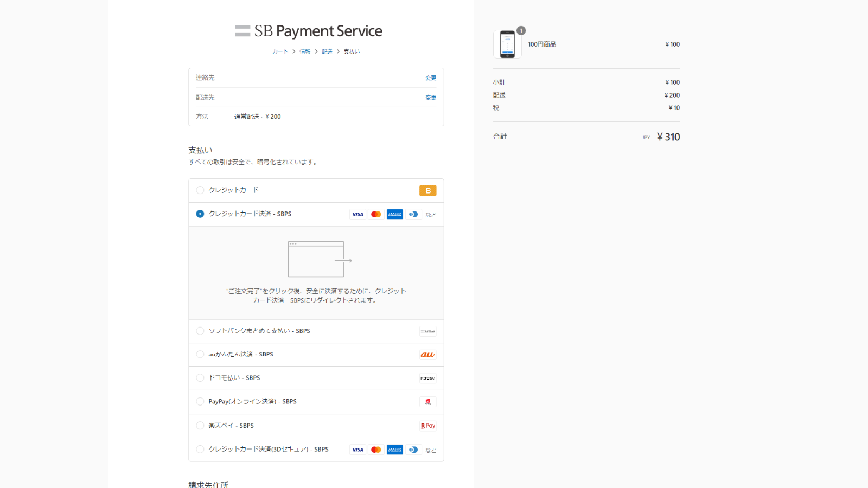Click 変更 link for 連絡先
This screenshot has width=868, height=488.
click(431, 78)
